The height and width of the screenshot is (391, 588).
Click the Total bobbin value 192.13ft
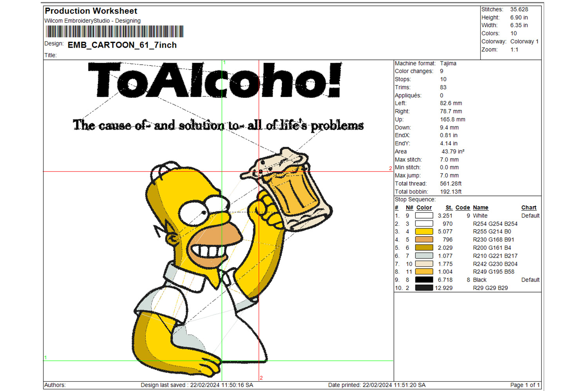[451, 192]
